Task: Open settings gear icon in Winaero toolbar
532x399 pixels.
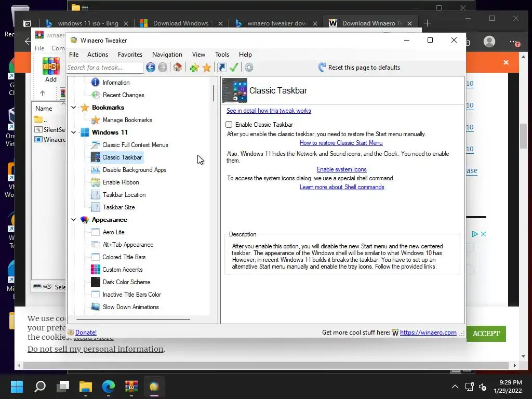Action: point(249,68)
